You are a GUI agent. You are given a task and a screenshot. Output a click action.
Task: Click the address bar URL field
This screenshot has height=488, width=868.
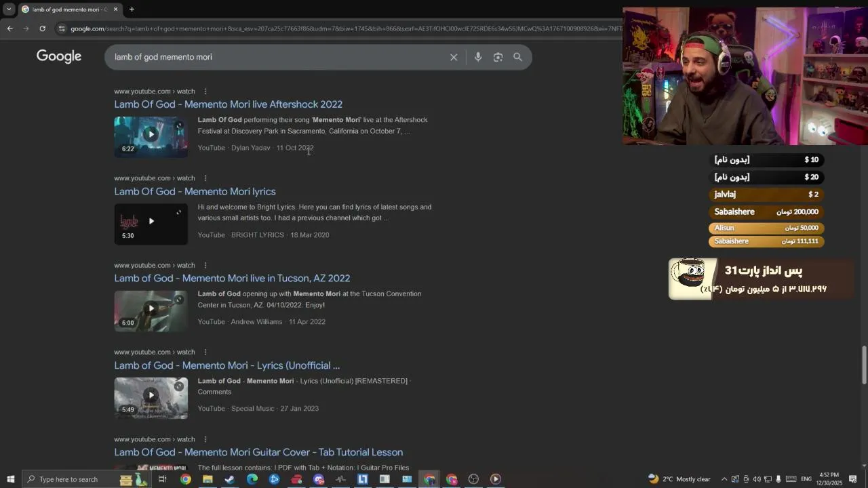[x=346, y=28]
